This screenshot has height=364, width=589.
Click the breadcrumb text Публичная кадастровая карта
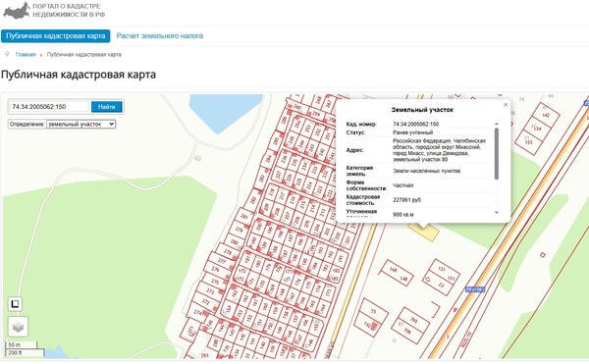(84, 54)
